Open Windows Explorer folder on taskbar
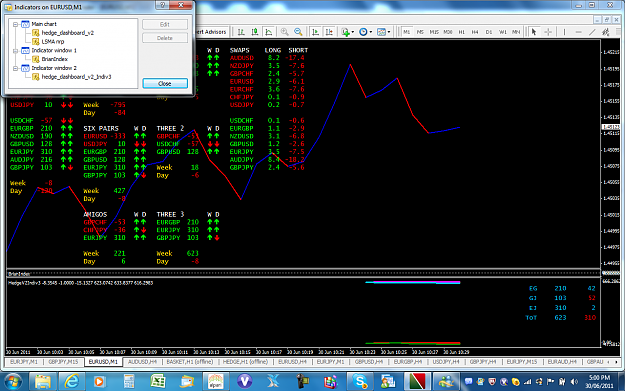Image resolution: width=625 pixels, height=391 pixels. click(x=43, y=381)
